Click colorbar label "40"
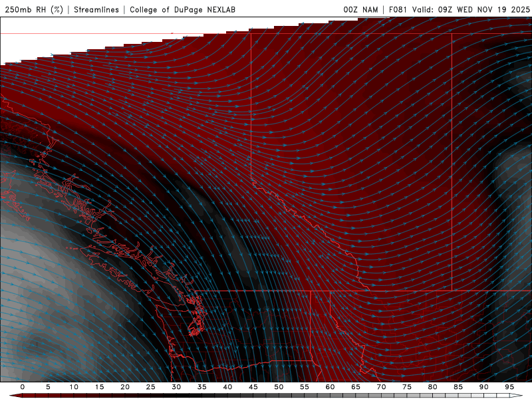 (227, 387)
